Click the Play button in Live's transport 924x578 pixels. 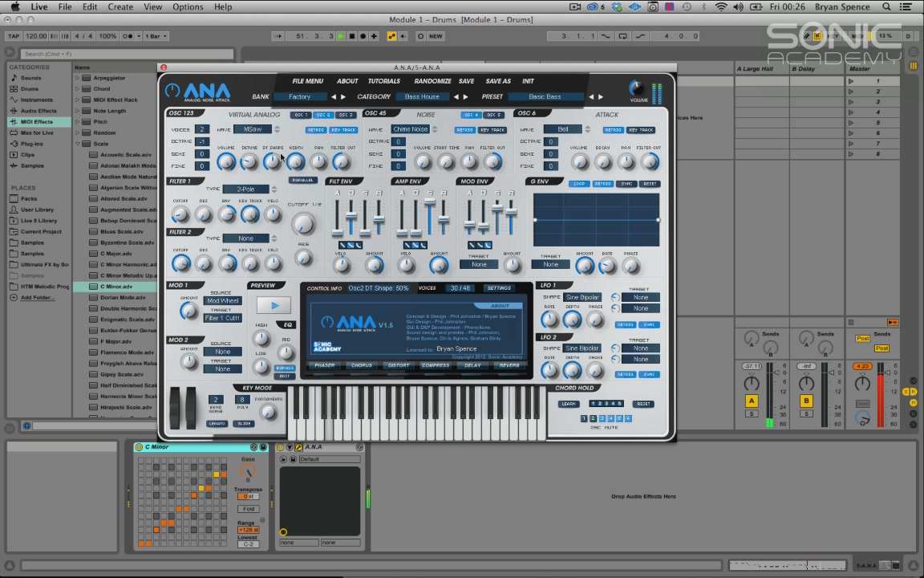click(x=341, y=36)
